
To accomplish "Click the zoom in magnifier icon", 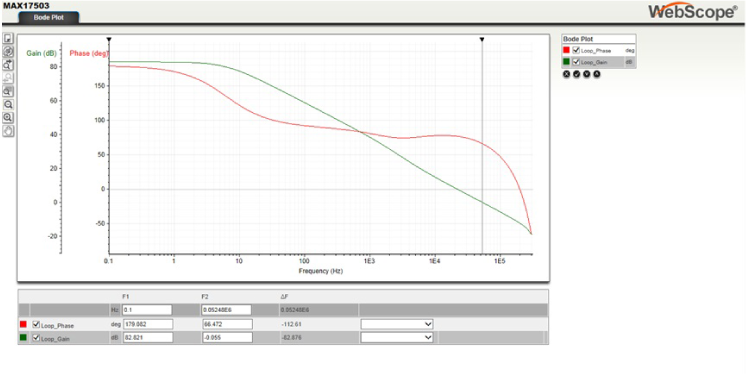I will (8, 118).
